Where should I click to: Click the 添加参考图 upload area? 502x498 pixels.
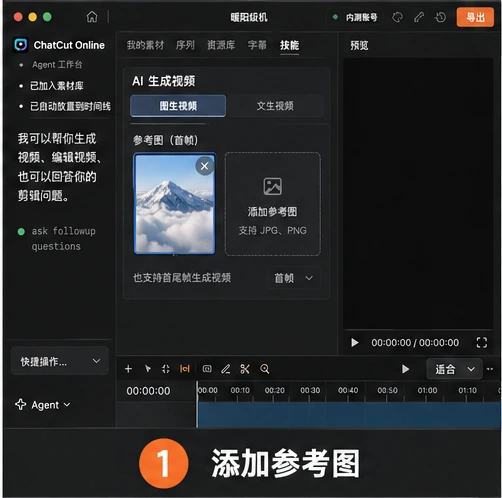click(x=273, y=204)
